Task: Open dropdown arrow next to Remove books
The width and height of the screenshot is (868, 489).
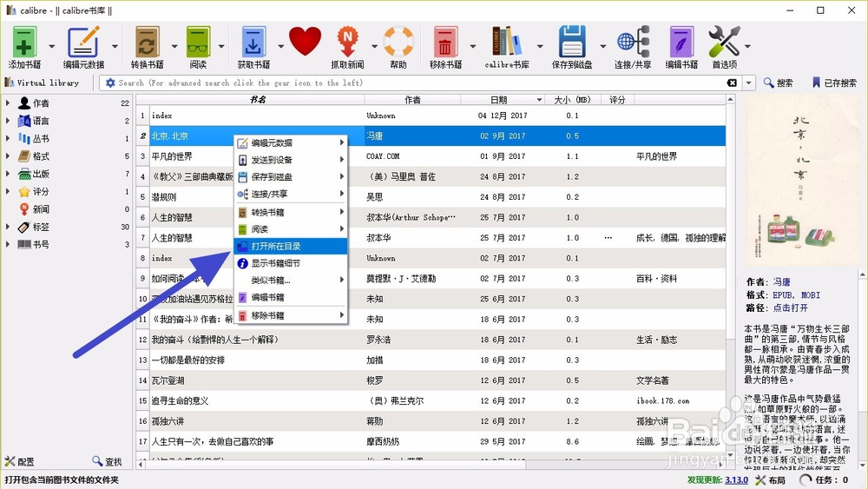Action: point(472,46)
